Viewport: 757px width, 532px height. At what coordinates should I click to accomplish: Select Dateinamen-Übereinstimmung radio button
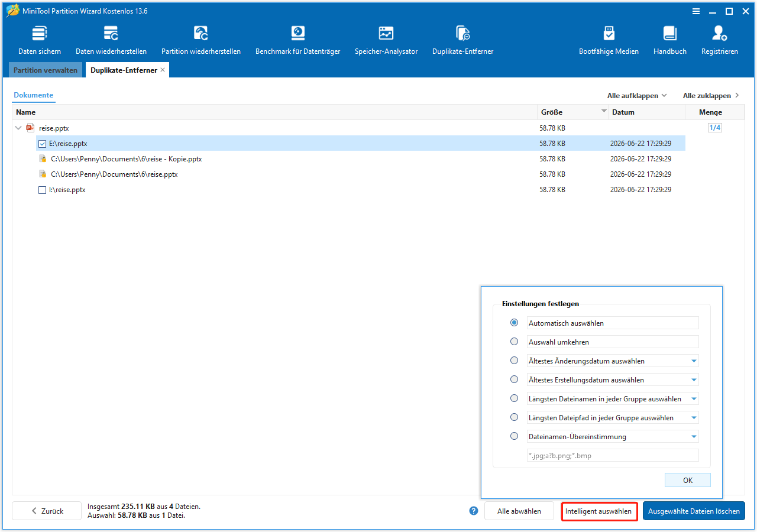click(x=515, y=436)
